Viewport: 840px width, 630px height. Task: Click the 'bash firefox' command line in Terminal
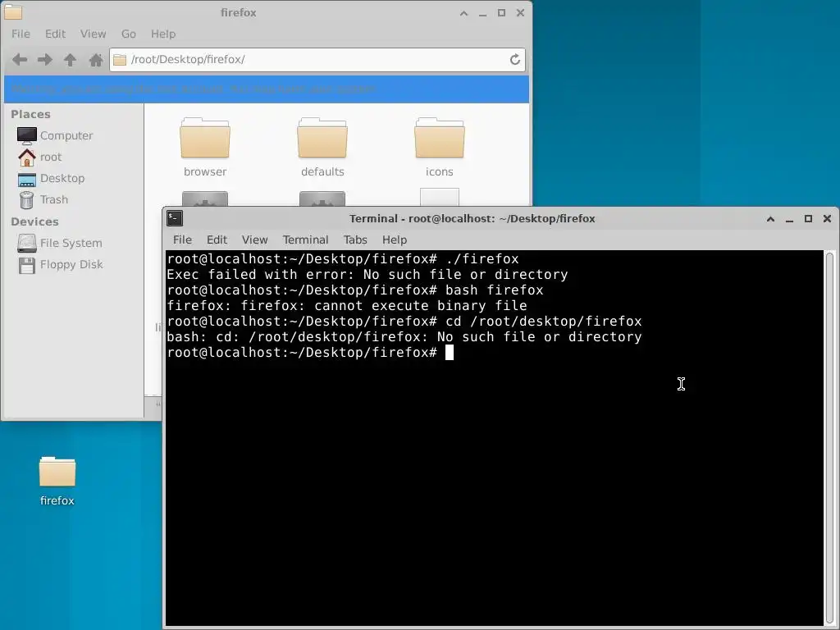[x=355, y=290]
